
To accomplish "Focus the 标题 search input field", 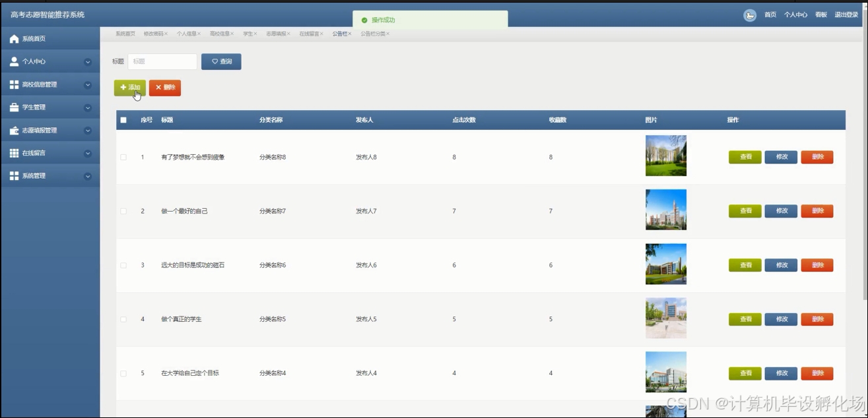I will [162, 61].
